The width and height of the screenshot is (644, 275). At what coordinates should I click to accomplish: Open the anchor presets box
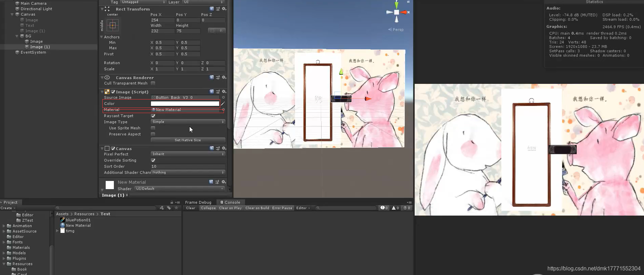click(x=112, y=25)
